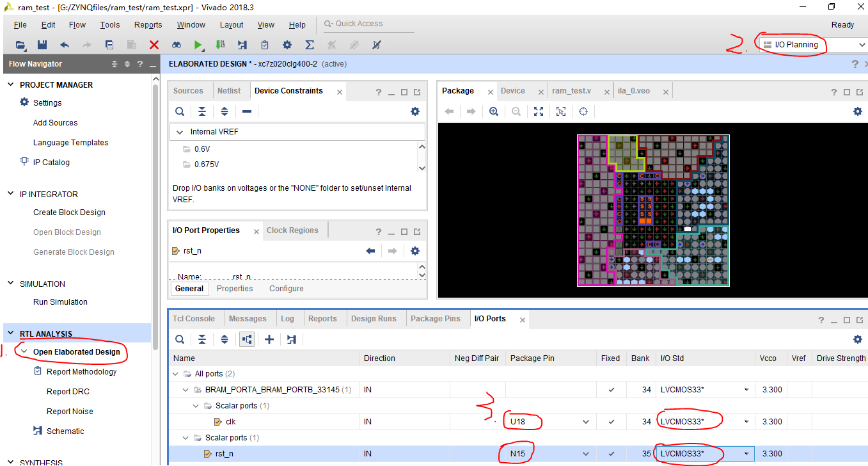868x466 pixels.
Task: Click the plus Create I/O Port icon
Action: click(269, 339)
